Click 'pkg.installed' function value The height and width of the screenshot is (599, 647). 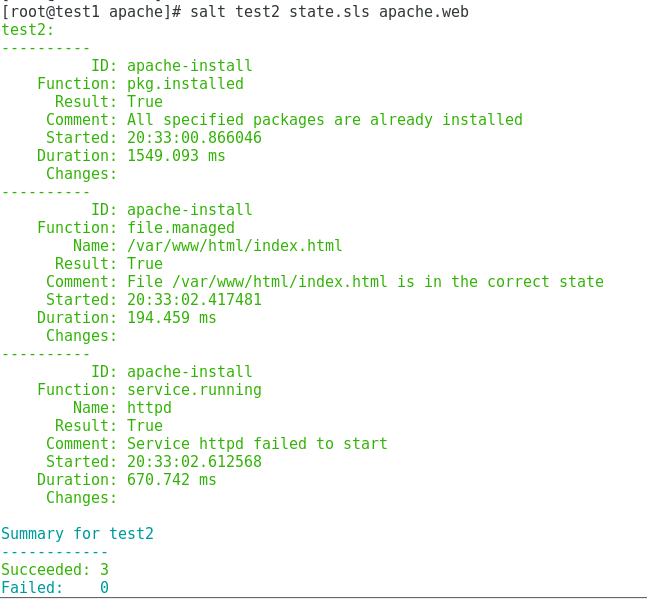pyautogui.click(x=185, y=84)
